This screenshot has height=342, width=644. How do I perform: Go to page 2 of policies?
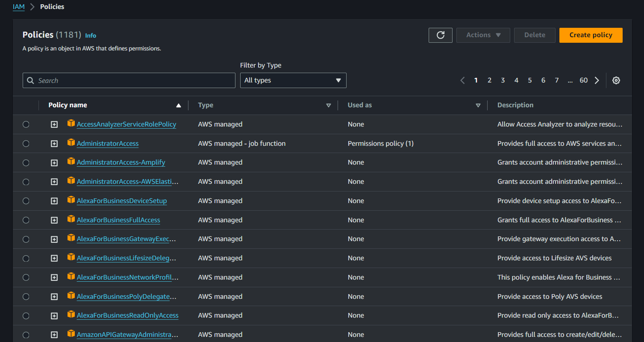tap(489, 80)
